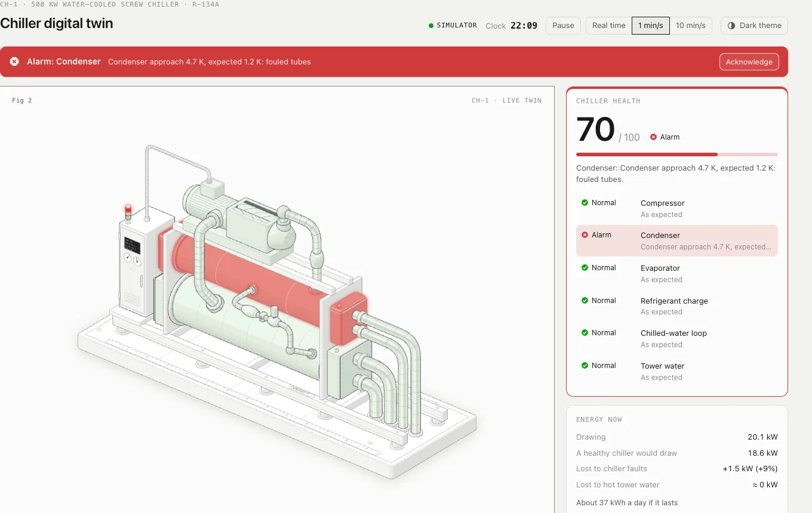Click the ≈ 0 kW tower water value
Screen dimensions: 812x513
tap(765, 484)
